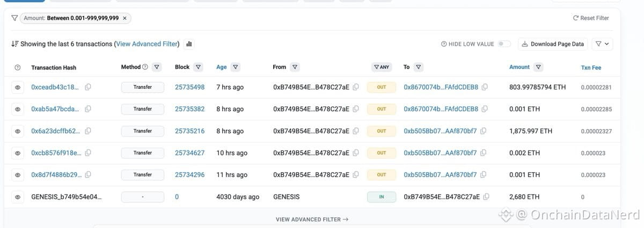The image size is (644, 228).
Task: Open genesis block 0 link
Action: coord(177,197)
